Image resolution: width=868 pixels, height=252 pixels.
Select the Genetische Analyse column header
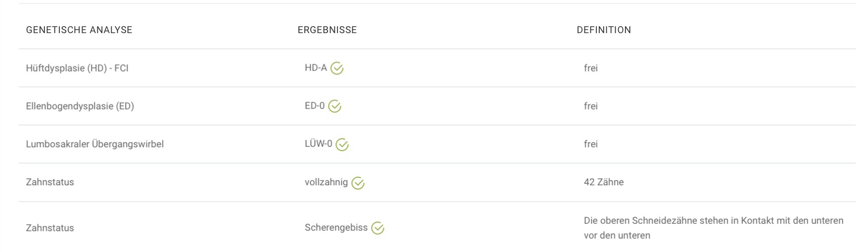coord(79,30)
